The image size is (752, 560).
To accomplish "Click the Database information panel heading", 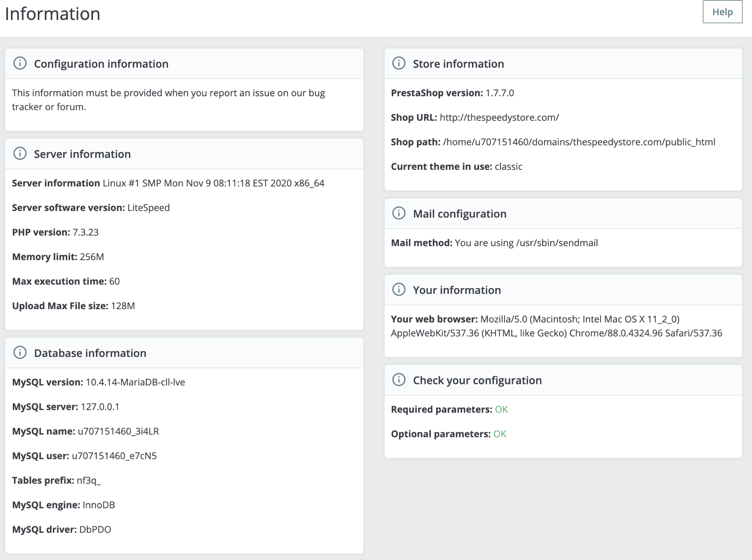I will coord(90,353).
